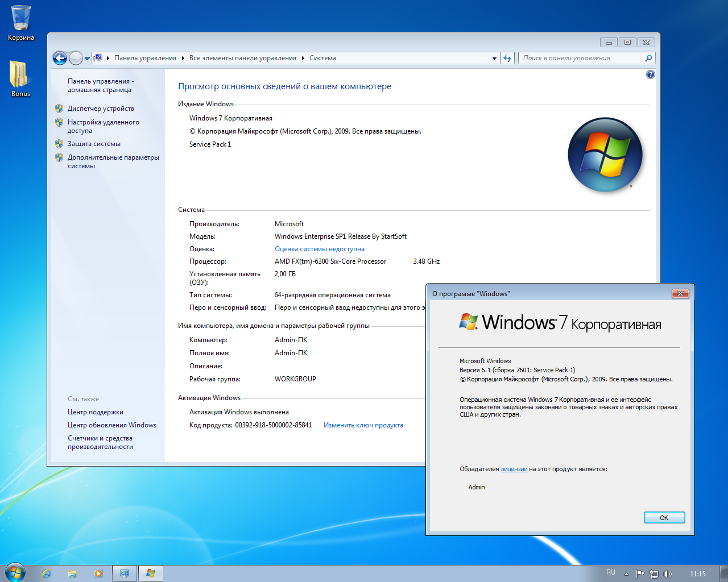728x582 pixels.
Task: Click the 'Оценка системы недоступна' link
Action: (319, 249)
